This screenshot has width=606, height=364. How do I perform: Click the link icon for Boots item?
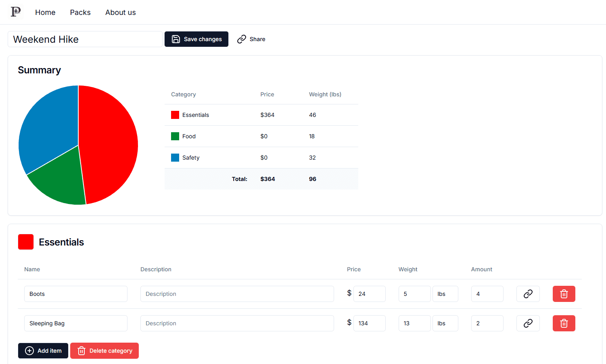528,294
